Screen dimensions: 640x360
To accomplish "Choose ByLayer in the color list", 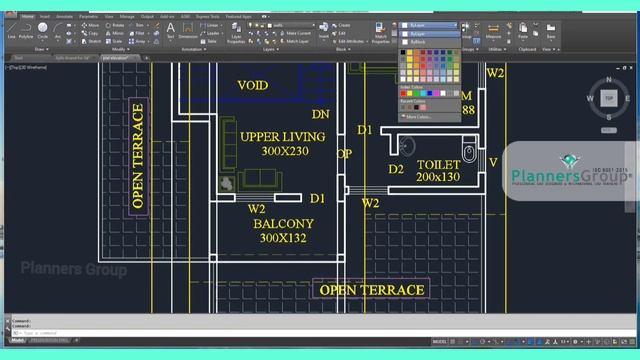I will tap(429, 34).
